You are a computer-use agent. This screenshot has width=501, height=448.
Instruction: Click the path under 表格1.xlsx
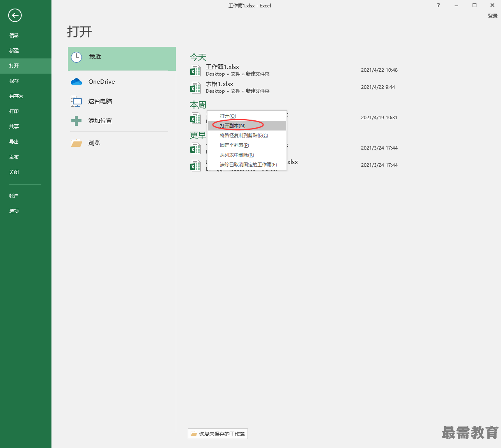[238, 91]
